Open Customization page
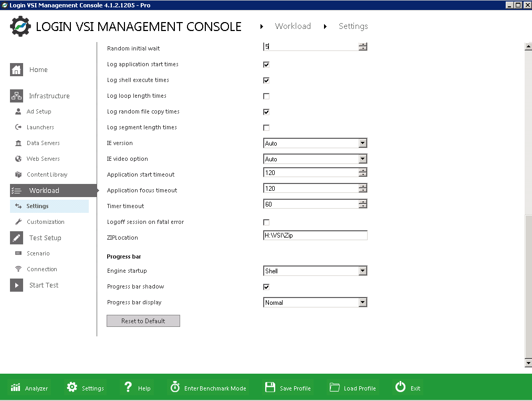532x401 pixels. (46, 222)
